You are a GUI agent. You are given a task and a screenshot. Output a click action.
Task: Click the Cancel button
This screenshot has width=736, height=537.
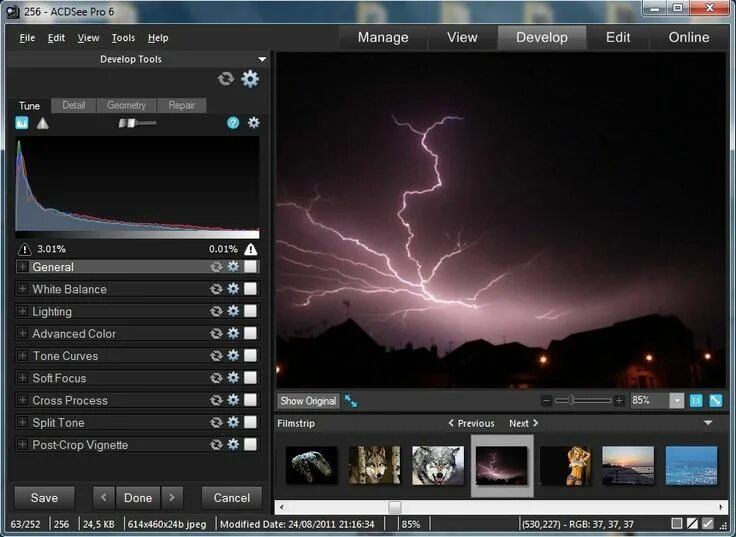231,498
